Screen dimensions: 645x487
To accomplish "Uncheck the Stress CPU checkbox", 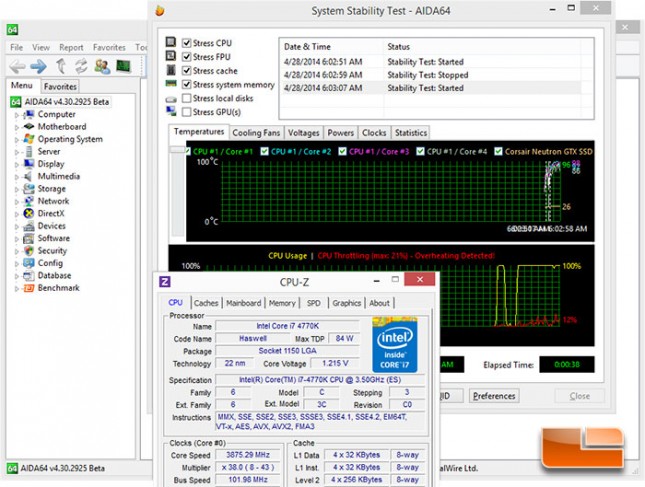I will click(186, 43).
